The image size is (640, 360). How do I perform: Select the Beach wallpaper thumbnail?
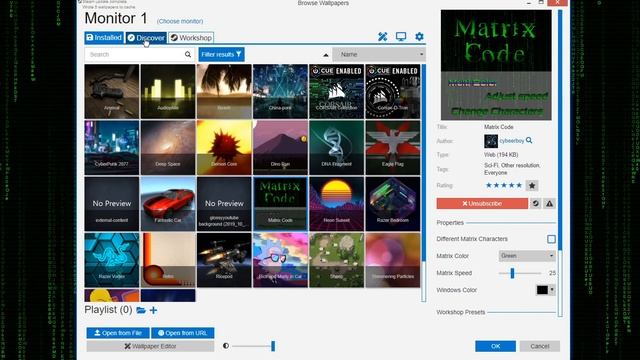224,91
